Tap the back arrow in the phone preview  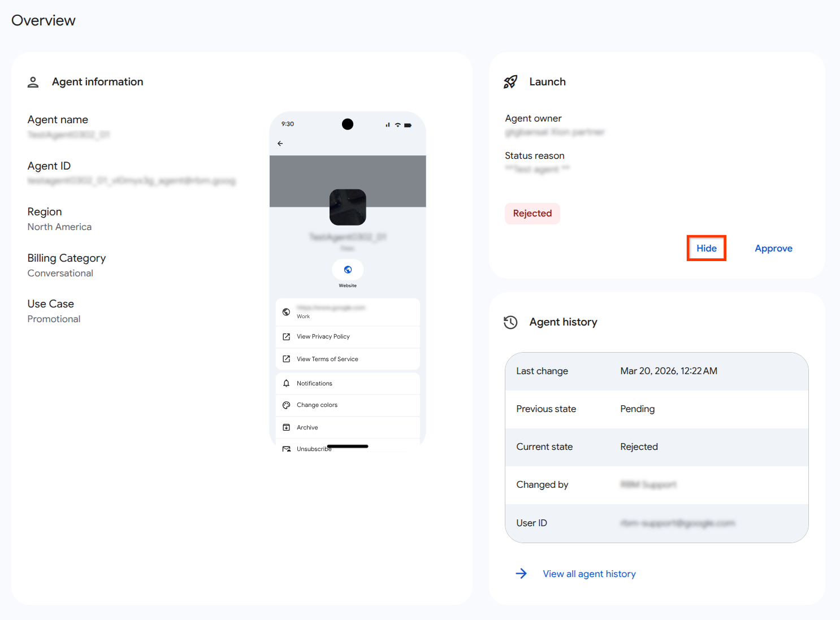tap(280, 144)
